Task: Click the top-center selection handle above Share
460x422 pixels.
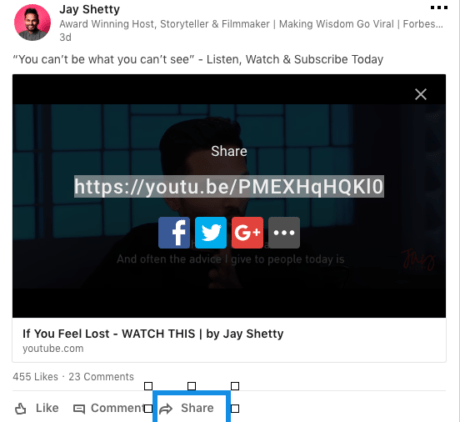Action: [x=192, y=386]
